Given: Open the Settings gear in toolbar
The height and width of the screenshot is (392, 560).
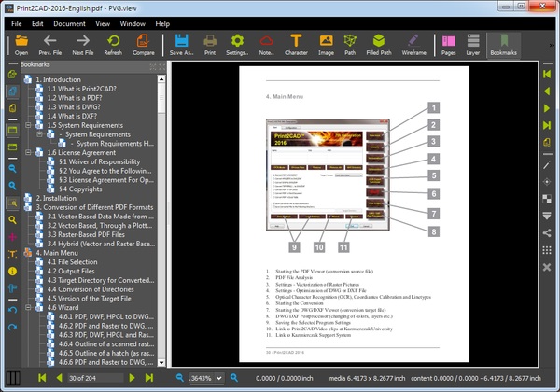Looking at the screenshot, I should [237, 43].
